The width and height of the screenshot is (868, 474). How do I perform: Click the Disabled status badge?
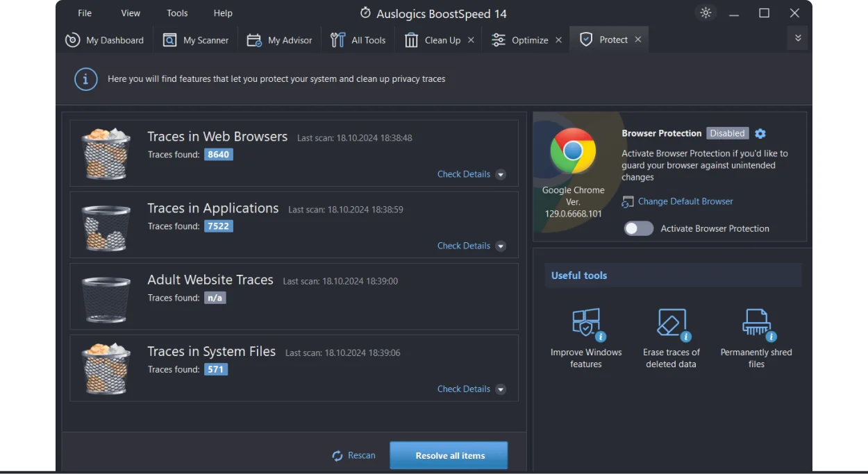point(727,133)
